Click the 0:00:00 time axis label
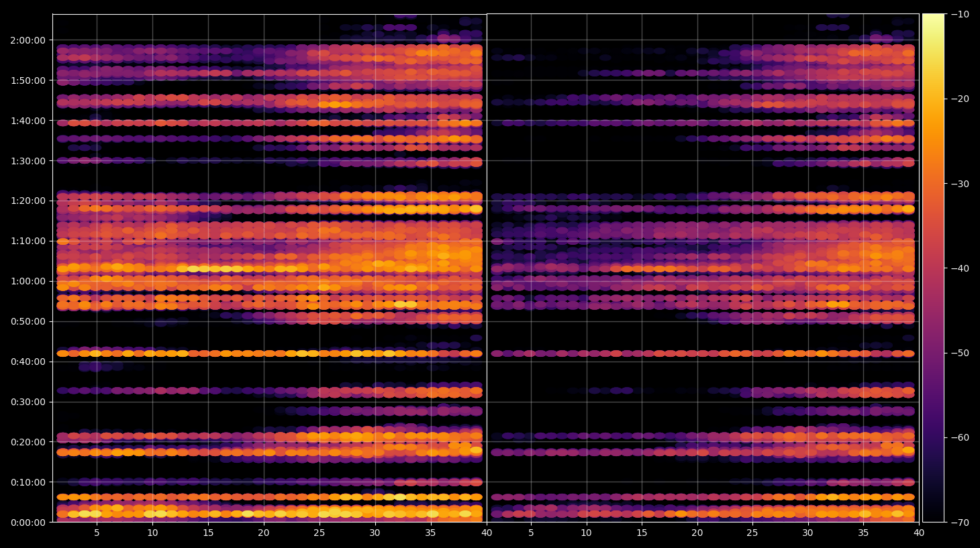The width and height of the screenshot is (980, 548). (28, 523)
